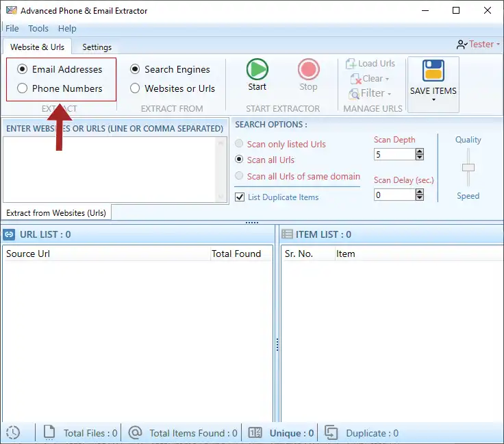Image resolution: width=504 pixels, height=444 pixels.
Task: Select the Email Addresses radio button
Action: coord(22,69)
